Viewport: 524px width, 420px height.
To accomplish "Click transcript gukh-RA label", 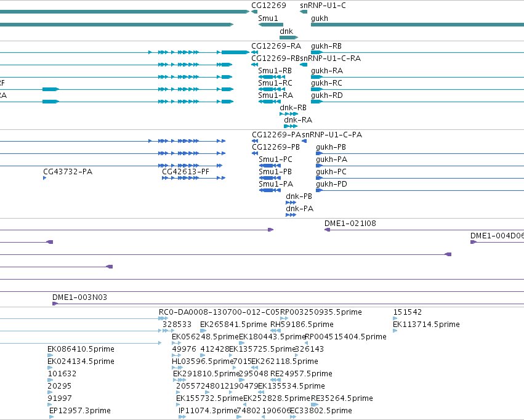I will [x=327, y=70].
